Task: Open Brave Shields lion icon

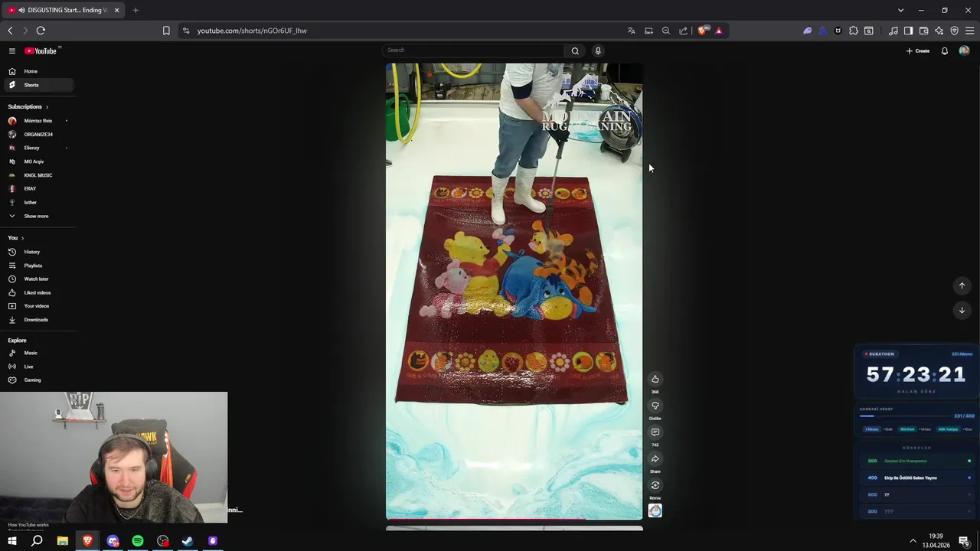Action: click(x=702, y=31)
